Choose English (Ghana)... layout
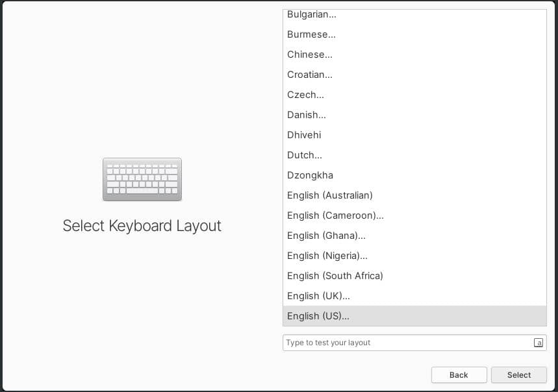The height and width of the screenshot is (392, 558). (414, 236)
